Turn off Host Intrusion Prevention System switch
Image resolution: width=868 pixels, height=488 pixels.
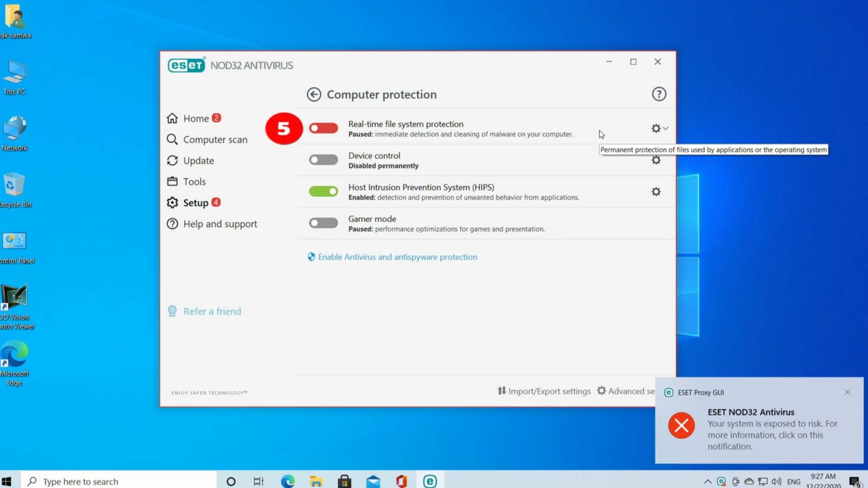coord(324,191)
